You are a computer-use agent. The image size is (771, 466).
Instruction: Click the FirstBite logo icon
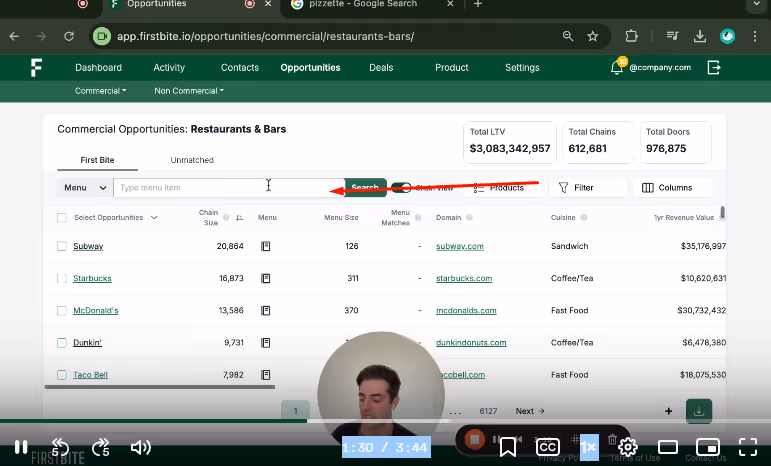click(36, 67)
